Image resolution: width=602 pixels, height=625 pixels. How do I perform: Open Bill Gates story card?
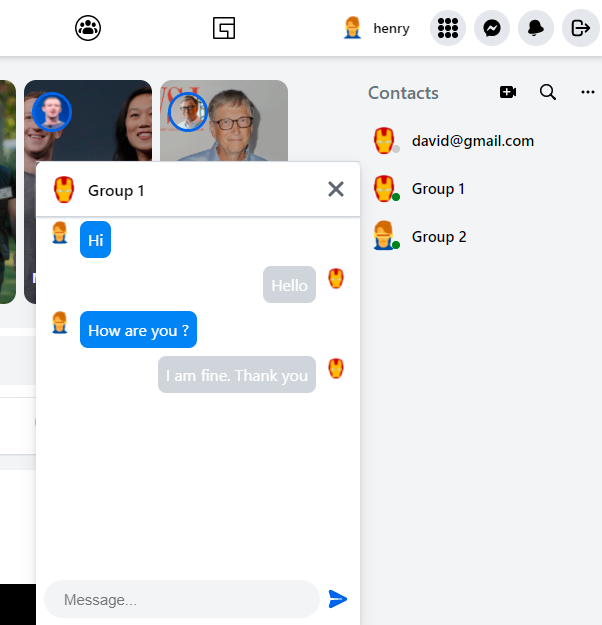point(224,121)
